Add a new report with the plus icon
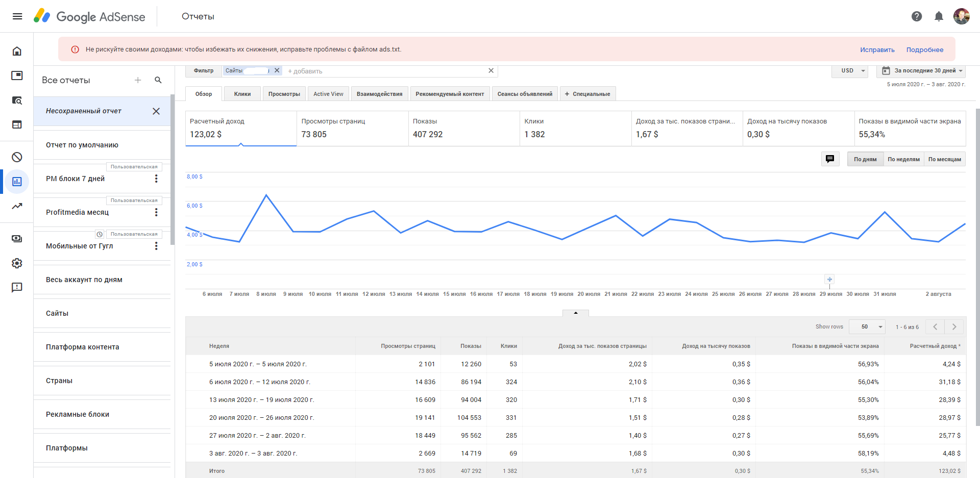980x478 pixels. 138,80
